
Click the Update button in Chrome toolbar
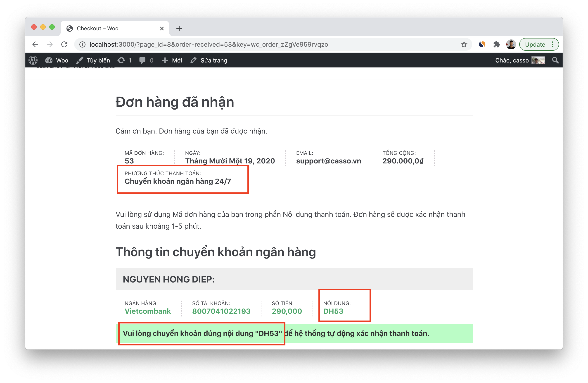click(x=535, y=45)
